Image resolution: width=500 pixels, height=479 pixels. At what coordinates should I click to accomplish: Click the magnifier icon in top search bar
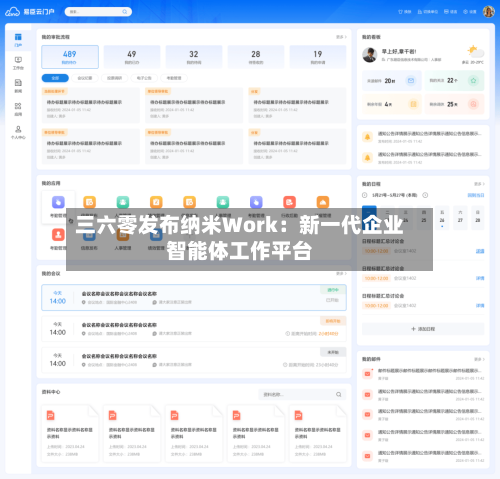coord(125,12)
